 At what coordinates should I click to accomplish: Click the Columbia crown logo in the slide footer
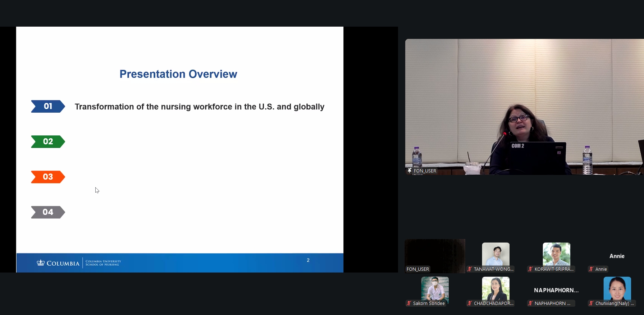(x=41, y=263)
